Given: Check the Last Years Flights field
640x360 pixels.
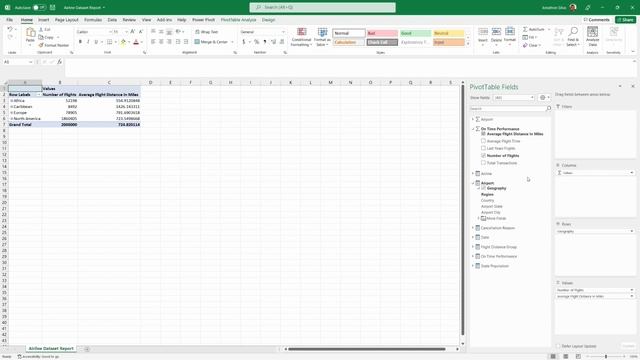Looking at the screenshot, I should [483, 149].
